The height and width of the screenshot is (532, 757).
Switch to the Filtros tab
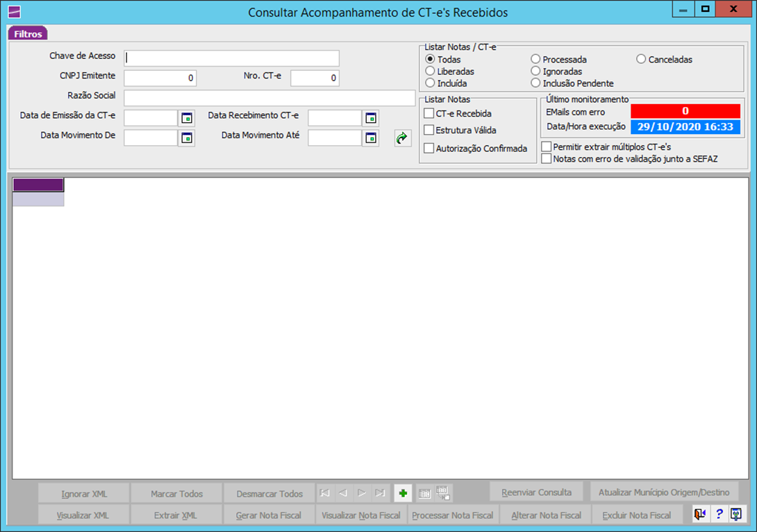point(28,34)
